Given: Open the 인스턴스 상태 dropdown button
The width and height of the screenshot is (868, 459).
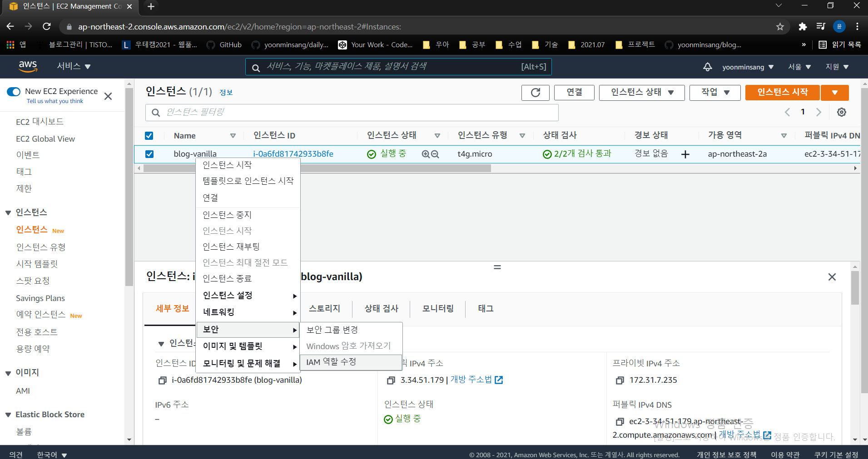Looking at the screenshot, I should coord(642,93).
